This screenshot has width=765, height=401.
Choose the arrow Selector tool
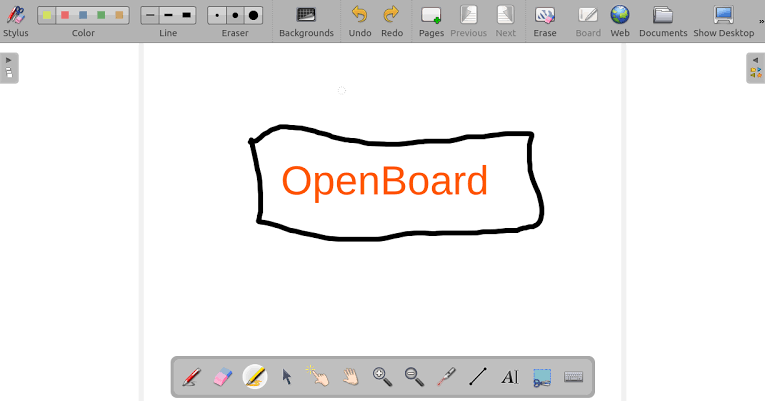(x=287, y=377)
